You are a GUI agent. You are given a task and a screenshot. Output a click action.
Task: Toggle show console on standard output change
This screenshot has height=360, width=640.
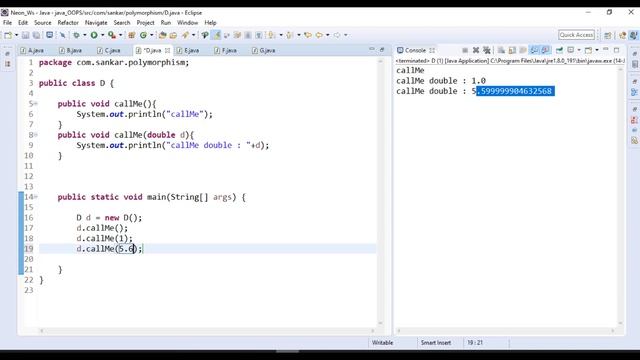click(x=534, y=50)
